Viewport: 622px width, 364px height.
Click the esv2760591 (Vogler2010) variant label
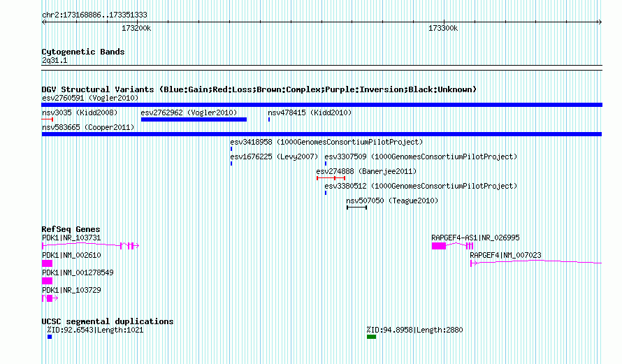tap(90, 98)
